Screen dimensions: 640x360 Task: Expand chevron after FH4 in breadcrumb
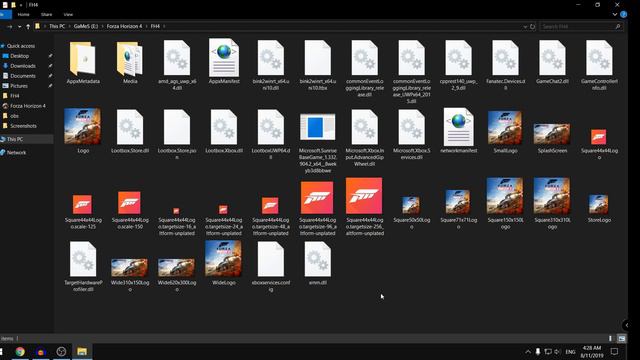pyautogui.click(x=164, y=26)
